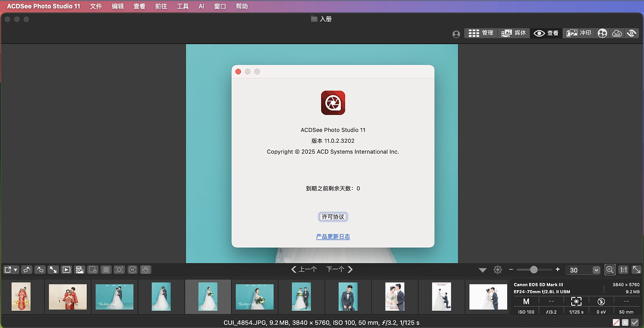
Task: Click the fit-to-window diagonal arrow icon
Action: [x=636, y=269]
